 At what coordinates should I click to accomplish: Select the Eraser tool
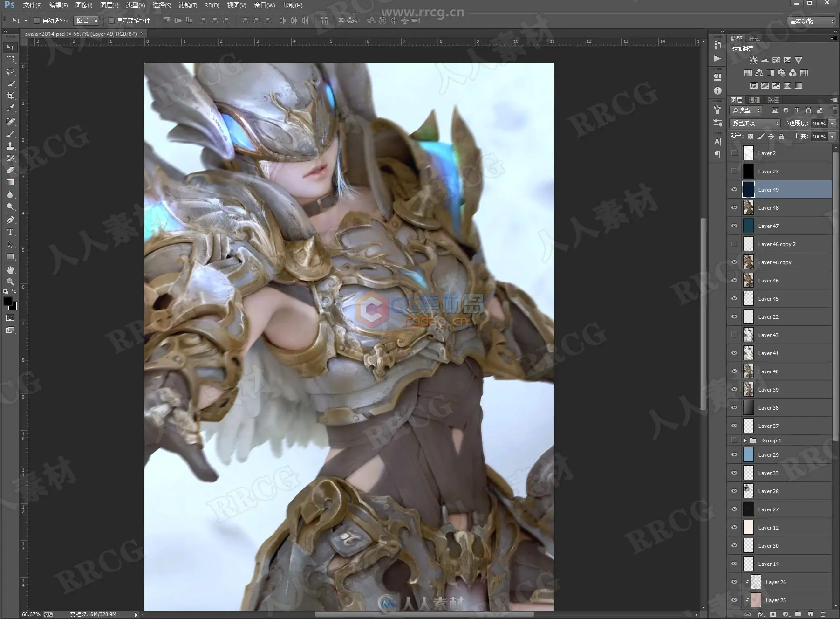coord(10,170)
